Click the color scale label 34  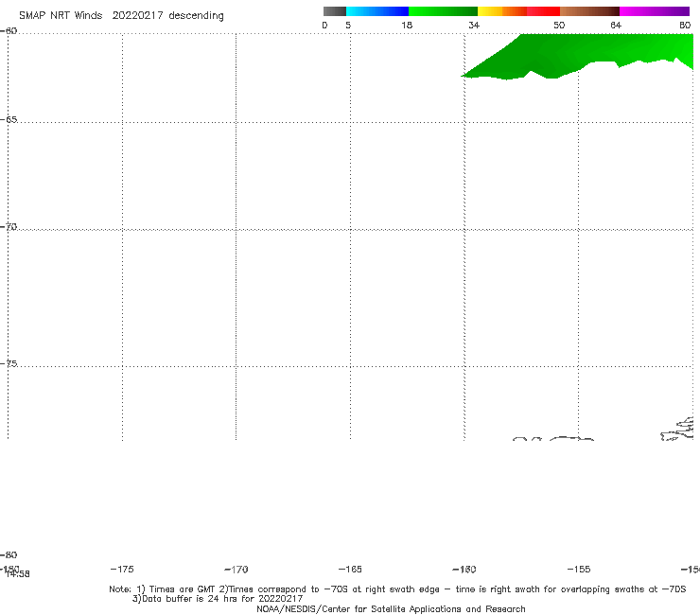point(474,26)
